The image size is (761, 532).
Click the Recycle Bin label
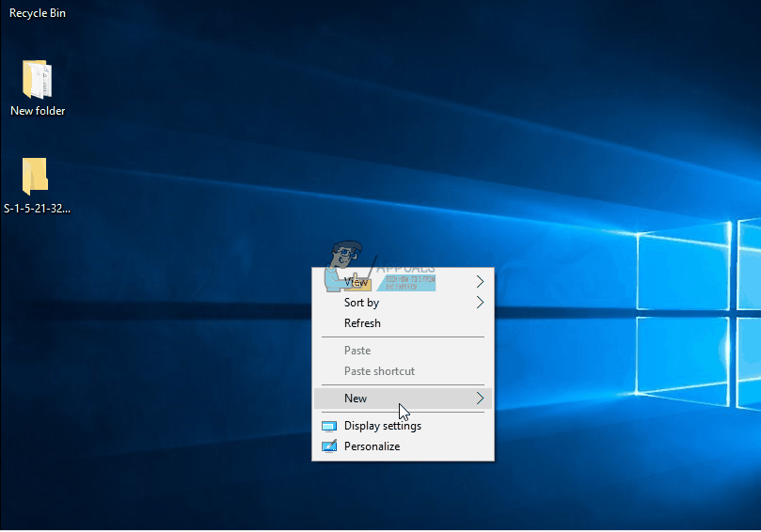click(x=38, y=13)
